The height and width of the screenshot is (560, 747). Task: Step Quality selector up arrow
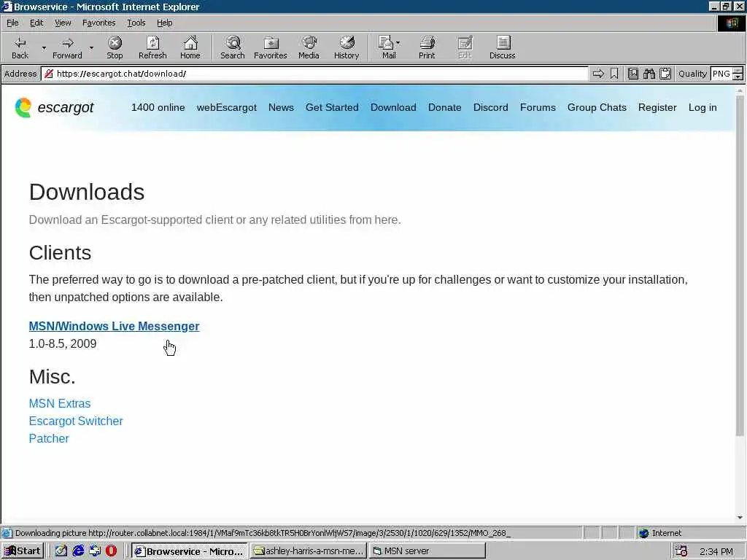(x=738, y=71)
